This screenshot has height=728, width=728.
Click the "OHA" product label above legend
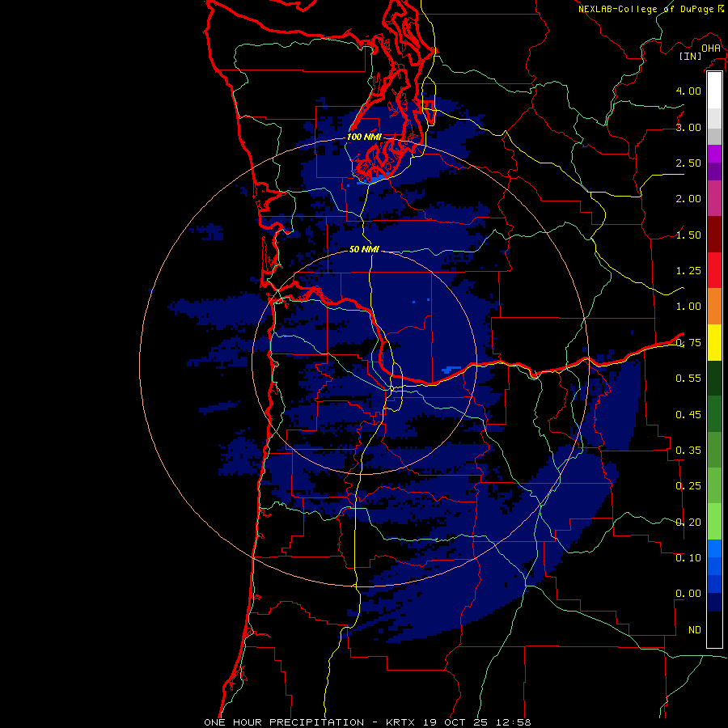point(711,49)
